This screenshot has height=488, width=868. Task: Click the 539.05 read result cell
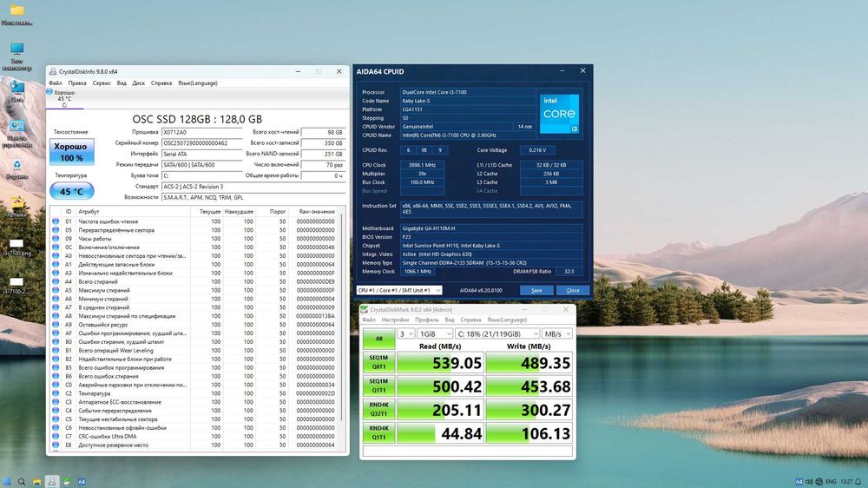440,363
